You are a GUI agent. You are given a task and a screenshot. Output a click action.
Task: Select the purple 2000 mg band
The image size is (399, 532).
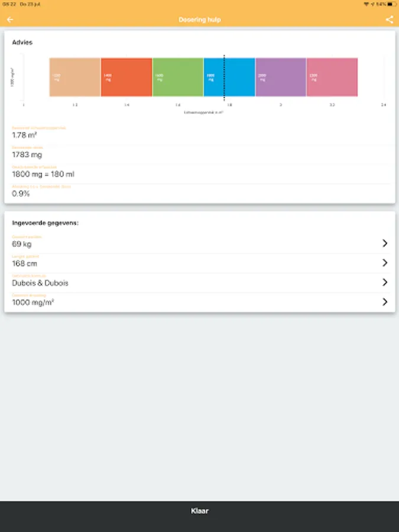click(x=281, y=77)
